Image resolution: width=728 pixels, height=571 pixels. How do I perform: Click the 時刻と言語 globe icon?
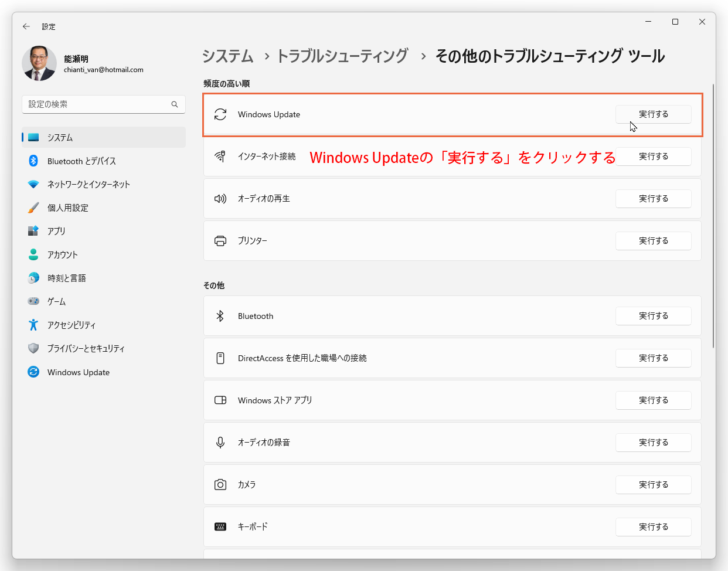(33, 278)
